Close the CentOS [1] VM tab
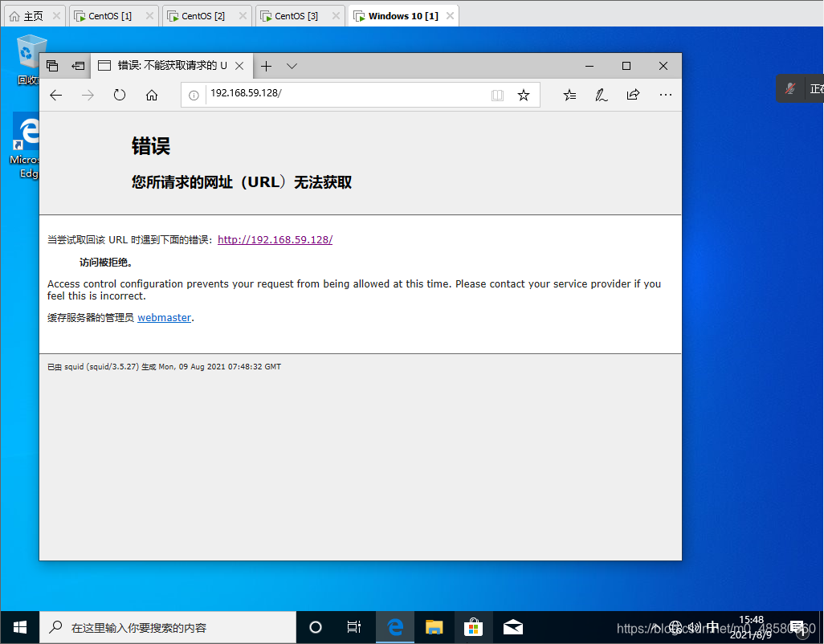Screen dimensions: 824x644 coord(149,16)
